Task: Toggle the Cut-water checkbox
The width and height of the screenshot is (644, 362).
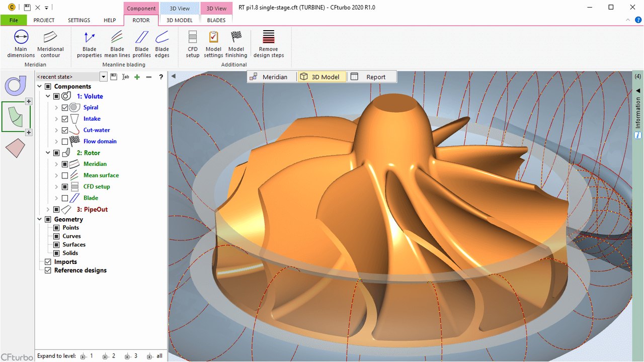Action: click(x=65, y=130)
